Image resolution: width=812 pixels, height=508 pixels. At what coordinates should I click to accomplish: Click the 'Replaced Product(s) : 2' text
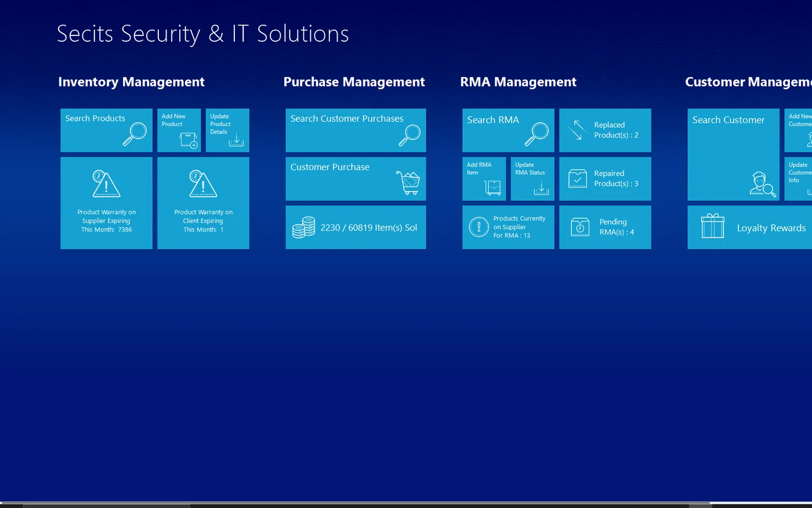click(x=616, y=130)
